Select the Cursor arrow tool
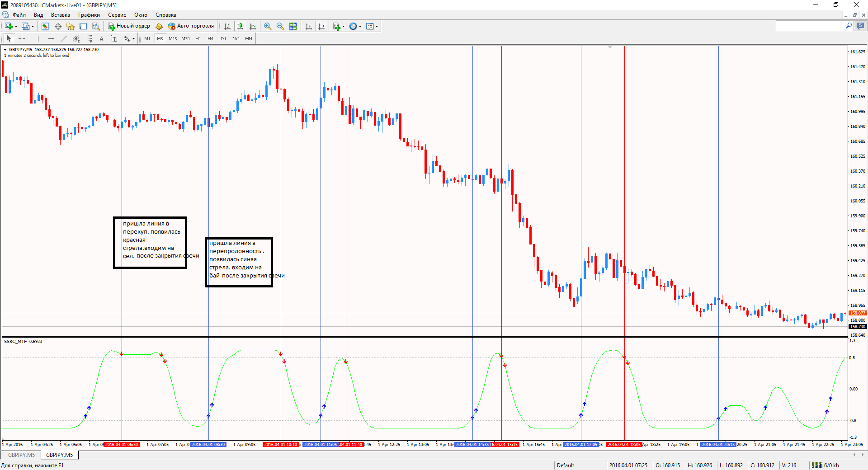The width and height of the screenshot is (868, 470). [9, 38]
